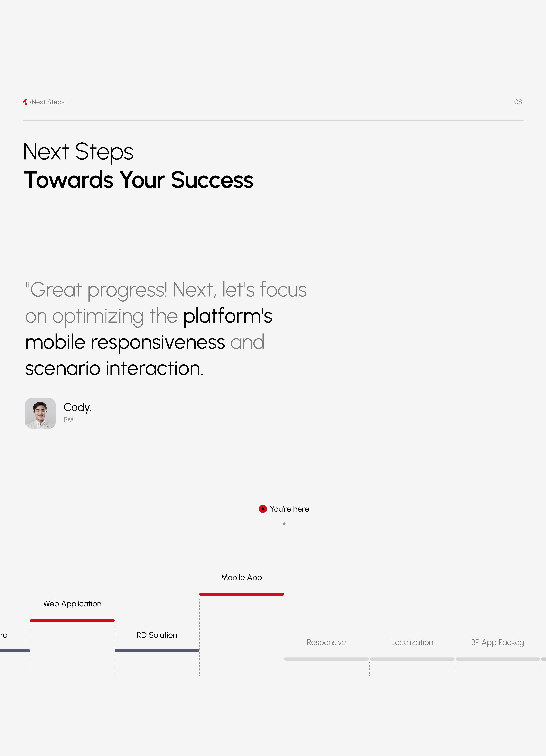Click the dark bar under RD Solution
This screenshot has width=546, height=756.
coord(157,651)
